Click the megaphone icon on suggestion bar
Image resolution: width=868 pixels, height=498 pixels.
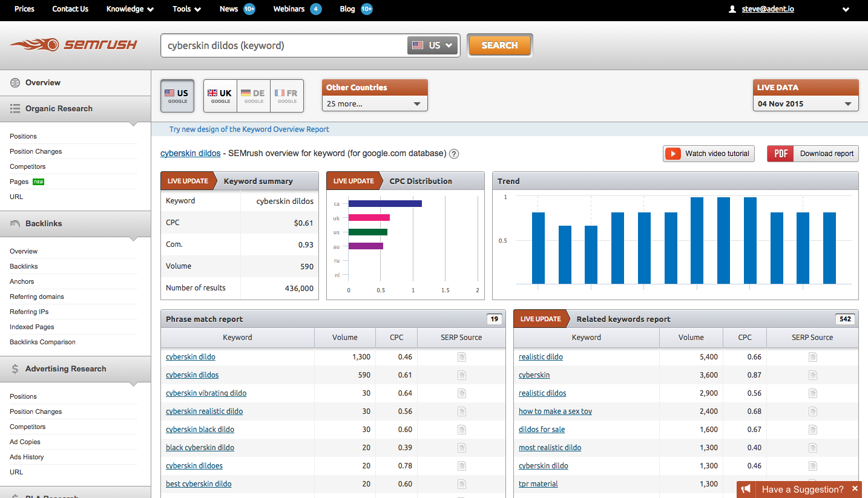(746, 489)
